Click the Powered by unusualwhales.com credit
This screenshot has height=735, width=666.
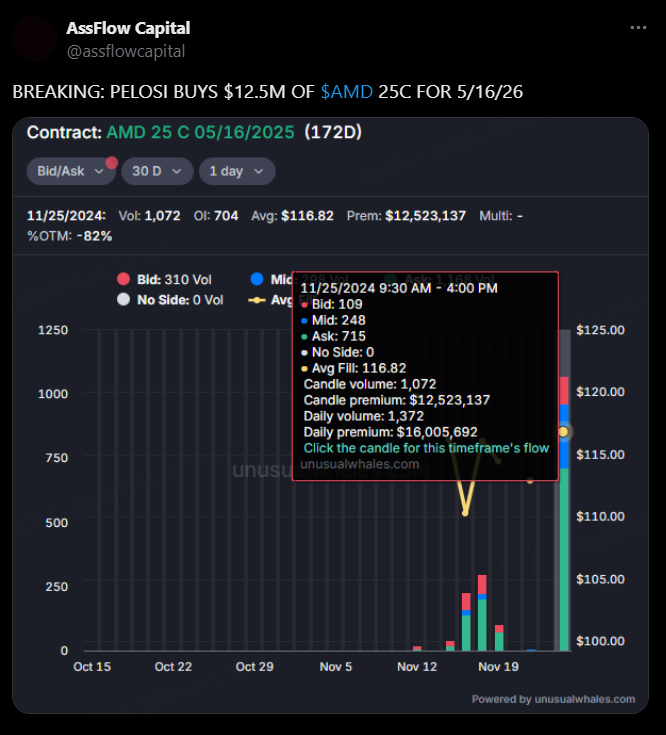tap(553, 699)
